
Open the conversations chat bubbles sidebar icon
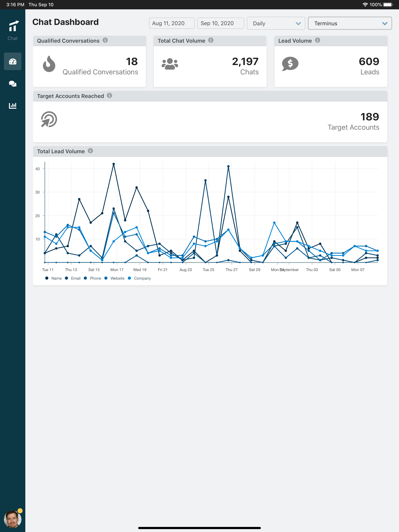click(x=12, y=84)
